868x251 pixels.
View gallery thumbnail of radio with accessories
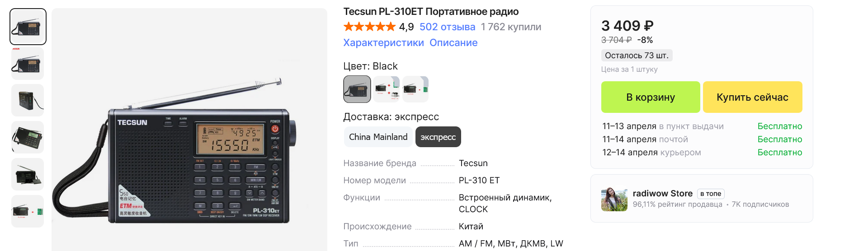click(x=28, y=174)
